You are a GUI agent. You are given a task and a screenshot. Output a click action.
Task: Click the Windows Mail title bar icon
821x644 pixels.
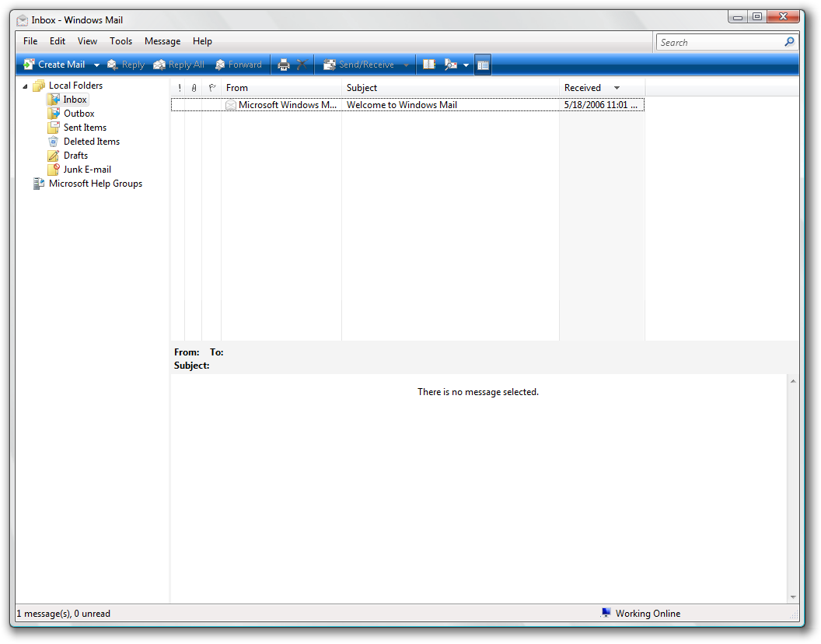[22, 20]
